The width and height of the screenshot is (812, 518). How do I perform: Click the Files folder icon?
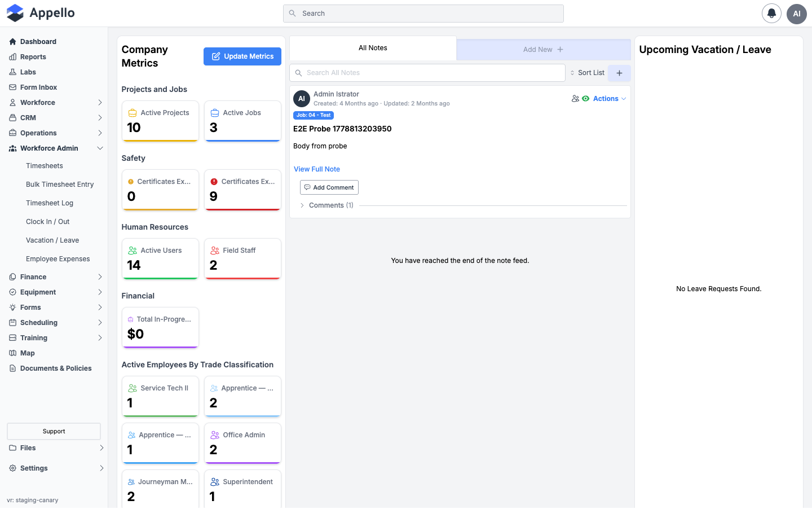coord(12,448)
